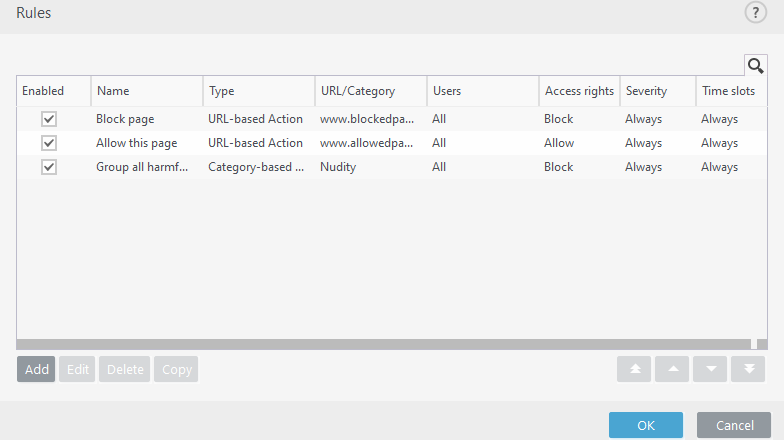The height and width of the screenshot is (440, 784).
Task: Click the horizontal scrollbar under the rules list
Action: 384,344
